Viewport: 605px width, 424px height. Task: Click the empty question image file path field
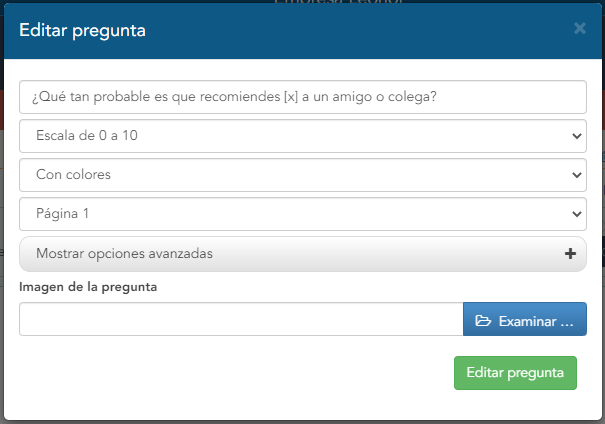pyautogui.click(x=241, y=319)
